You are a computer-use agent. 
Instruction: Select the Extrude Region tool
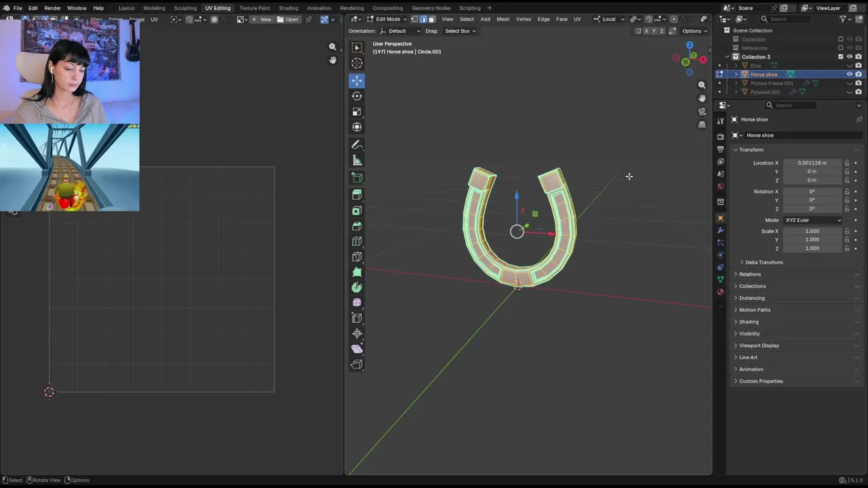point(357,195)
